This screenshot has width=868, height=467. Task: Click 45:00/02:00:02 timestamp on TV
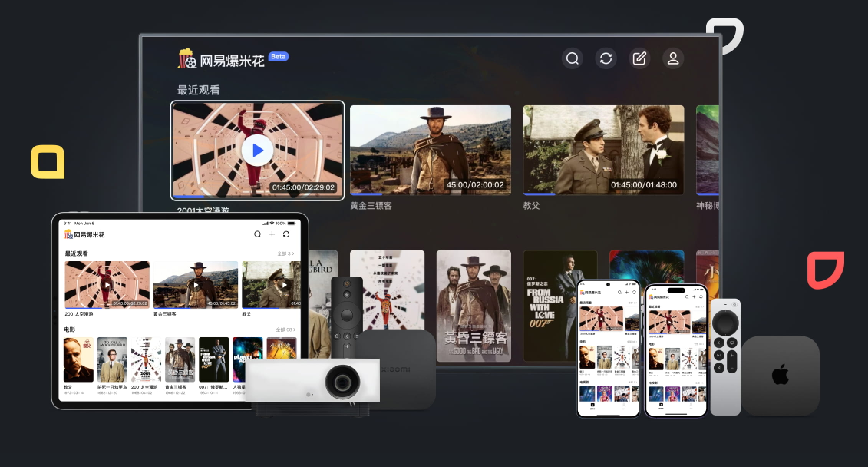coord(475,185)
